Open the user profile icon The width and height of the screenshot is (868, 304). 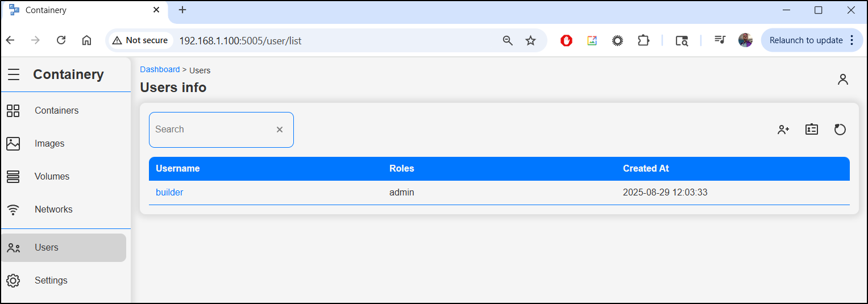[843, 80]
